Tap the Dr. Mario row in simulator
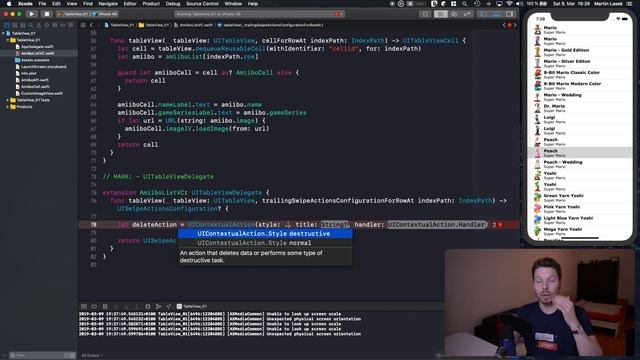Viewport: 640px width, 360px height. point(580,108)
